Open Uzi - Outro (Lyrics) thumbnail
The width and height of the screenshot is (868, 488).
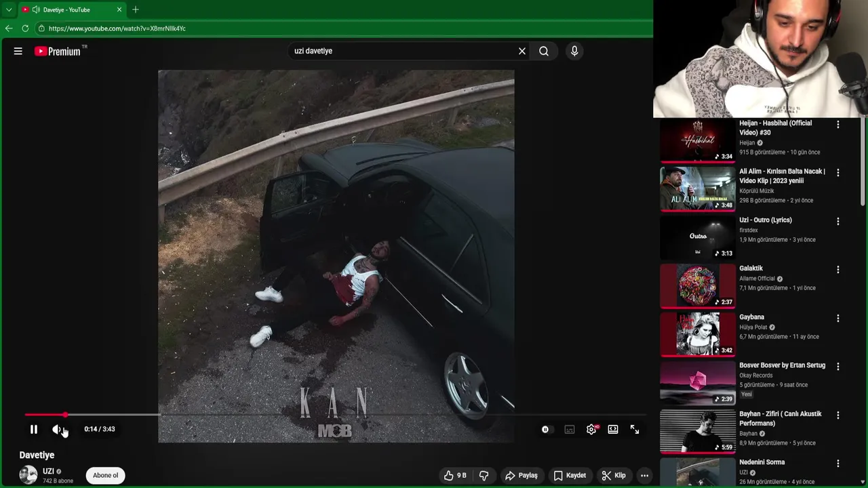click(x=698, y=238)
